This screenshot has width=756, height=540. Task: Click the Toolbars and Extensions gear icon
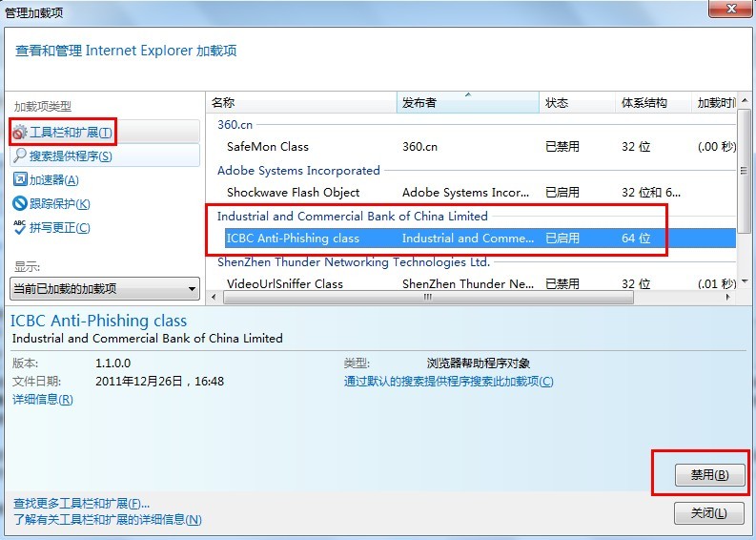tap(20, 132)
